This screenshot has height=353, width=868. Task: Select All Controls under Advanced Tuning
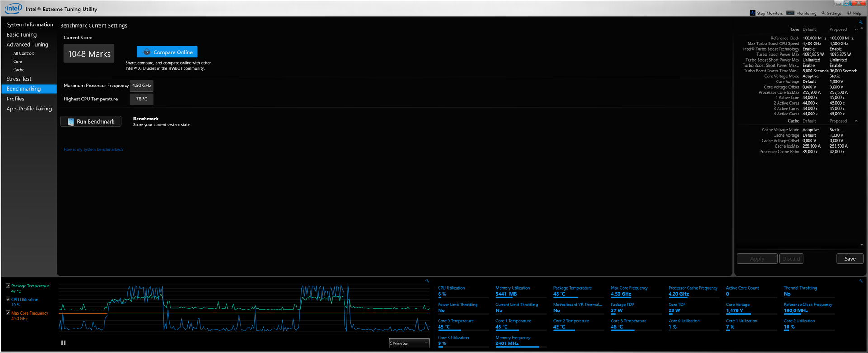click(24, 53)
